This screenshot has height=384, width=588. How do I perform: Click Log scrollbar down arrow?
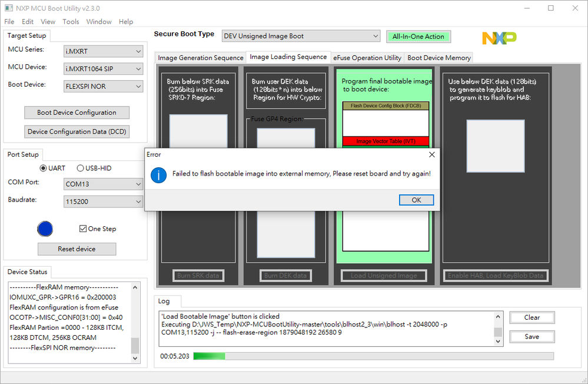[x=498, y=341]
